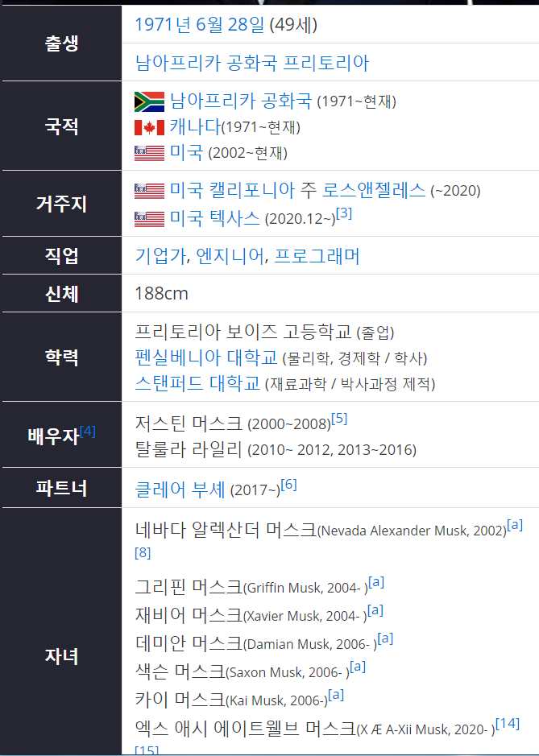Click the 데미안 머스크 child name
The image size is (539, 756).
pyautogui.click(x=189, y=643)
